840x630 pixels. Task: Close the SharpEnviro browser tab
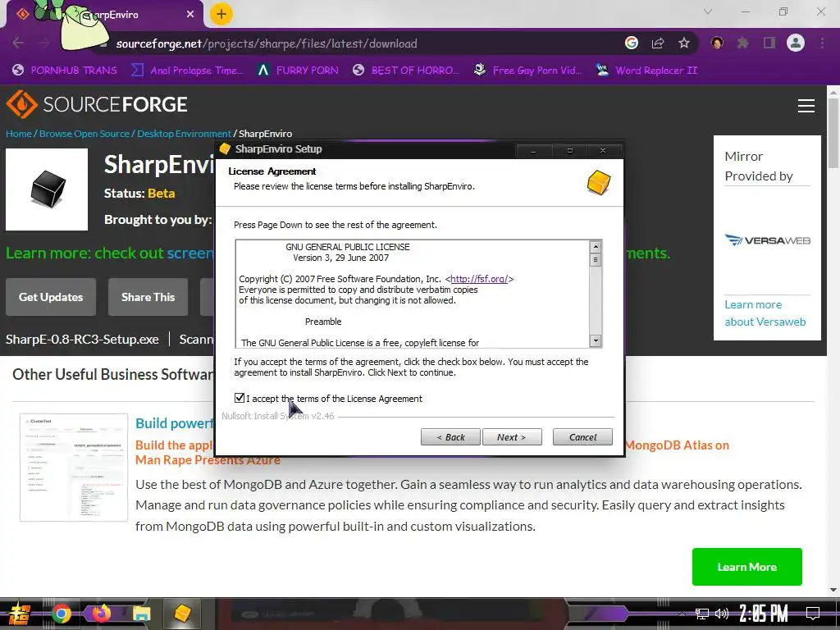190,15
